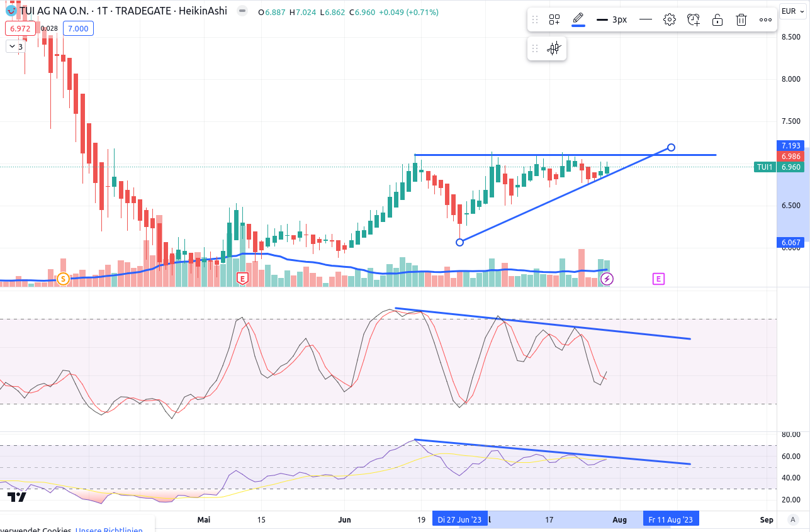The image size is (810, 532).
Task: Click the 8.500 price axis label
Action: click(x=790, y=37)
